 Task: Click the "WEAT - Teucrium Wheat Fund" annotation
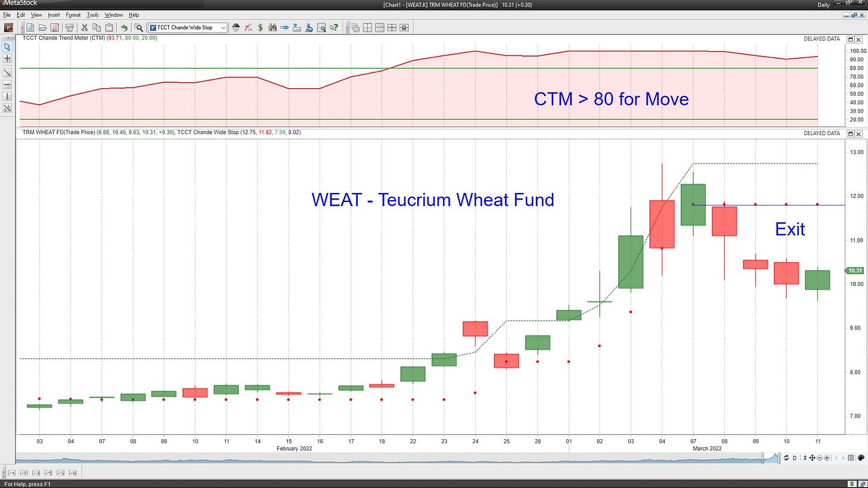coord(433,200)
